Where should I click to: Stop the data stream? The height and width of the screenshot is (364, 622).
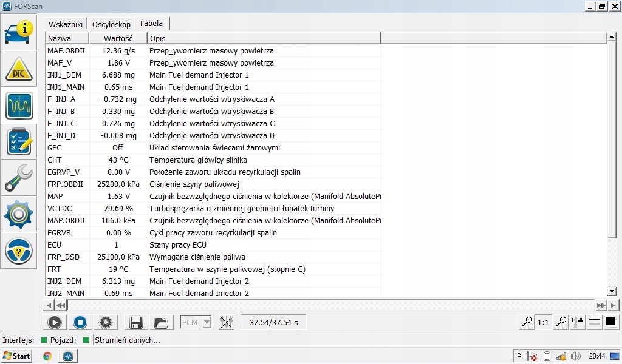(80, 322)
